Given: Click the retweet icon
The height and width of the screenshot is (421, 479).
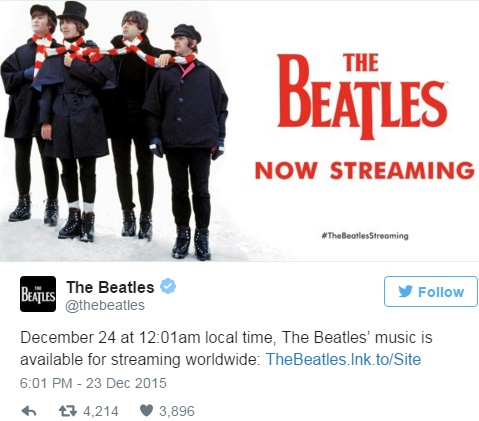Looking at the screenshot, I should click(x=68, y=411).
